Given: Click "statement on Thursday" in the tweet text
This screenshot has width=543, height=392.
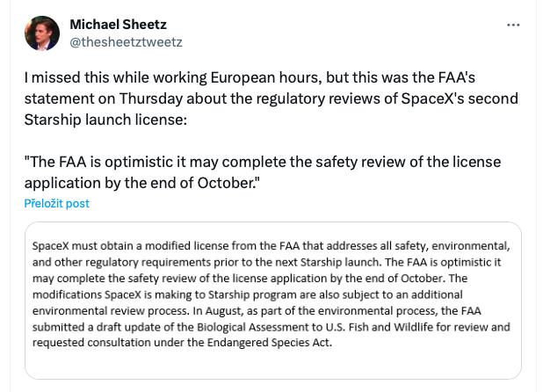Looking at the screenshot, I should [94, 98].
